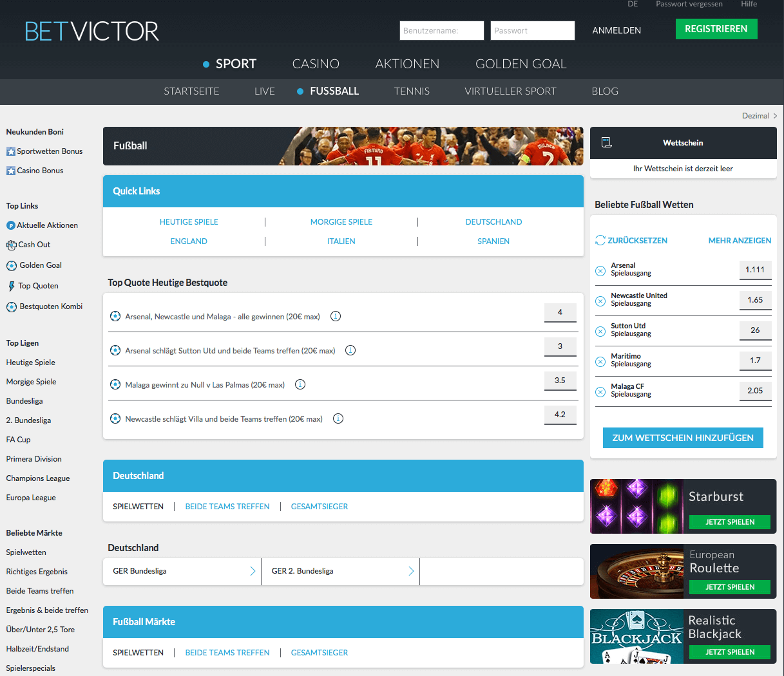The image size is (784, 676).
Task: Select Beide Teams Treffen under Deutschland
Action: [x=227, y=507]
